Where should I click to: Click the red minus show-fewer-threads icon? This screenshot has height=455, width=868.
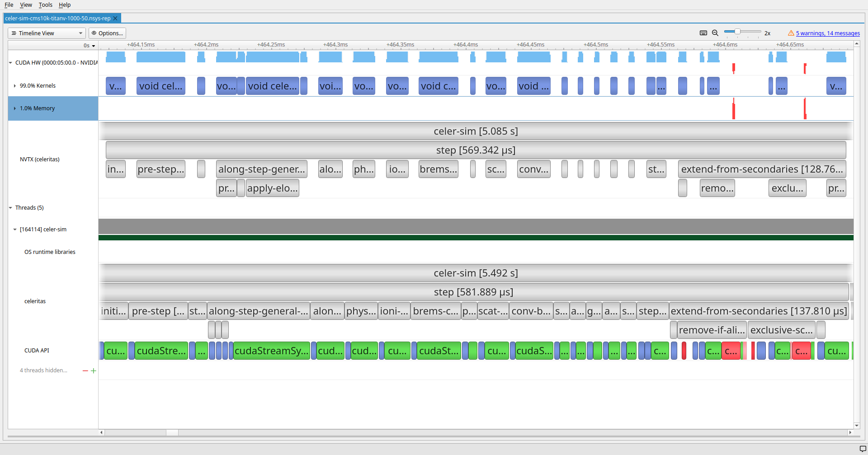(85, 371)
